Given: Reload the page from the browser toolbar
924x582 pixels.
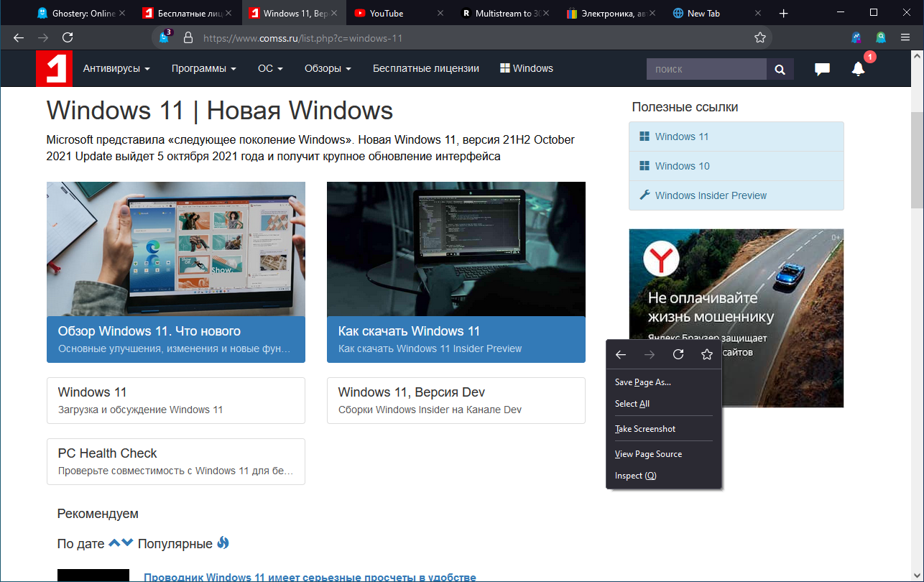Looking at the screenshot, I should [x=68, y=37].
